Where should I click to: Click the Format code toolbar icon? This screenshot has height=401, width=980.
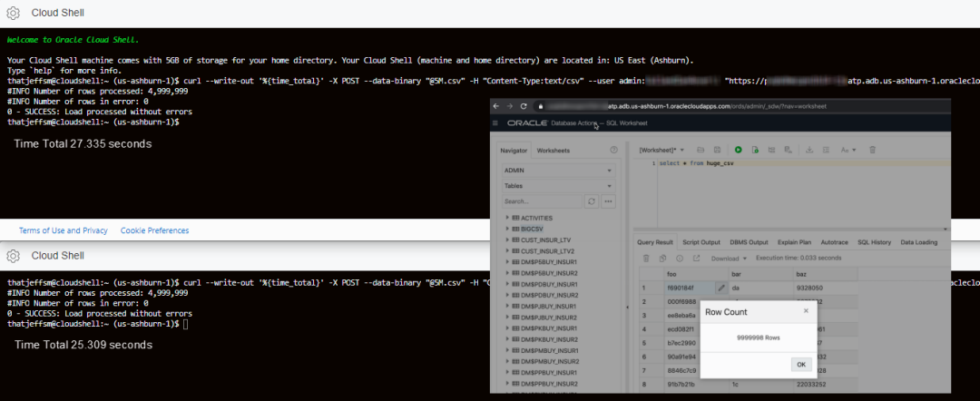[826, 150]
